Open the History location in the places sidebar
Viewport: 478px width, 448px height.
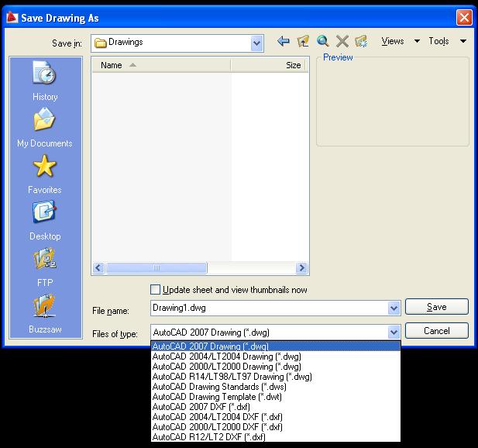[45, 81]
